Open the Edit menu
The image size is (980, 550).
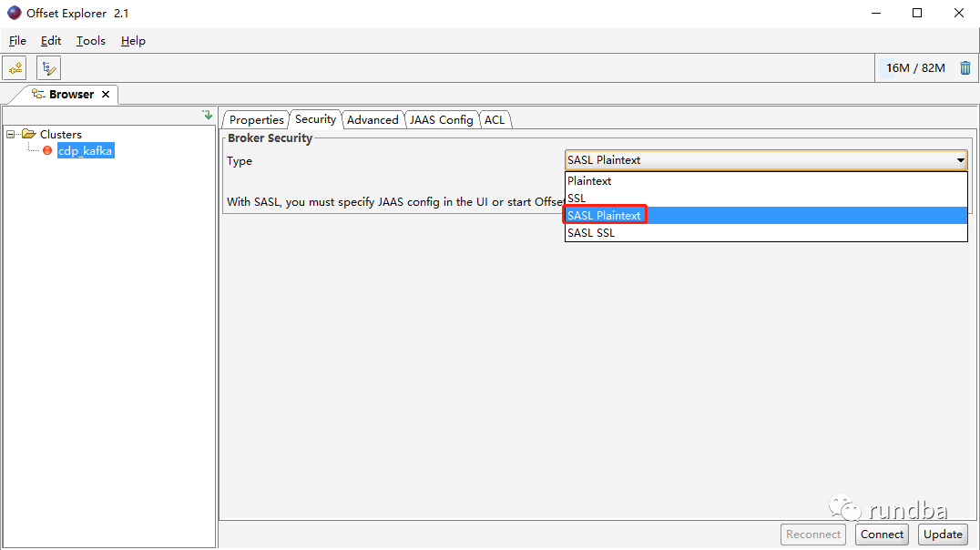pyautogui.click(x=51, y=41)
